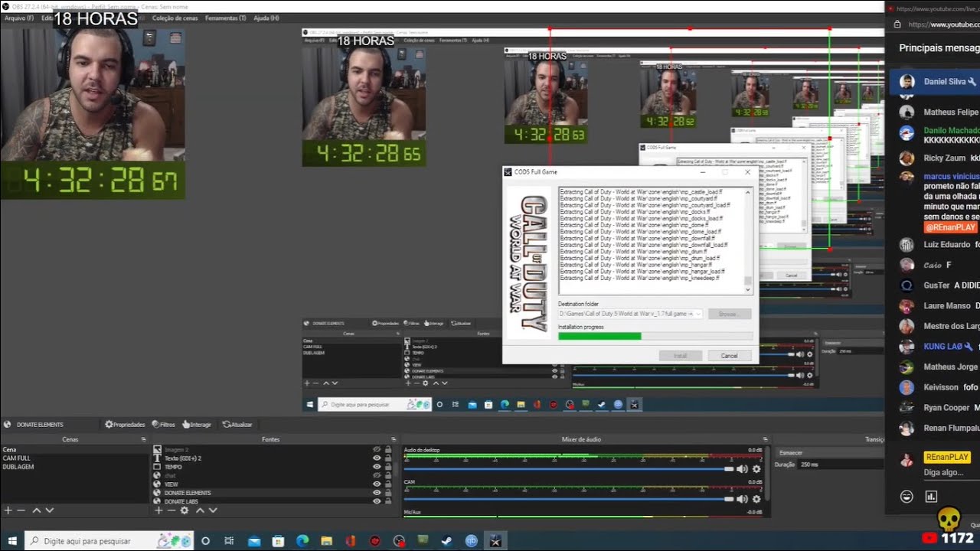Open the emoji picker in YouTube chat

[906, 497]
